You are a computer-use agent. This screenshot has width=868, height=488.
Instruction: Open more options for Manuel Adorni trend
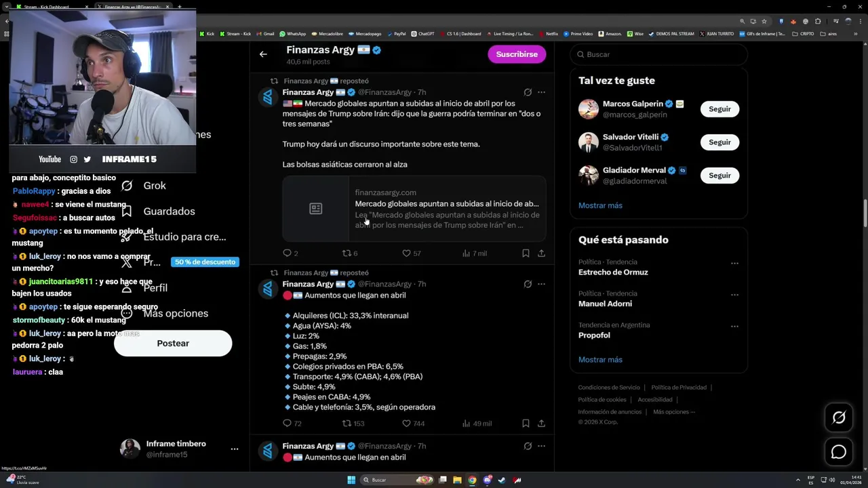coord(734,295)
